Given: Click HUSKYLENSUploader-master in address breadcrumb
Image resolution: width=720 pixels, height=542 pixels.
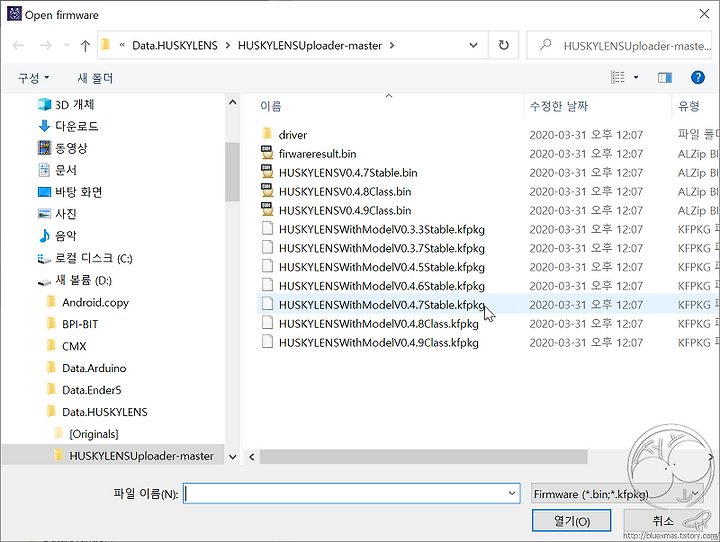Looking at the screenshot, I should 309,45.
